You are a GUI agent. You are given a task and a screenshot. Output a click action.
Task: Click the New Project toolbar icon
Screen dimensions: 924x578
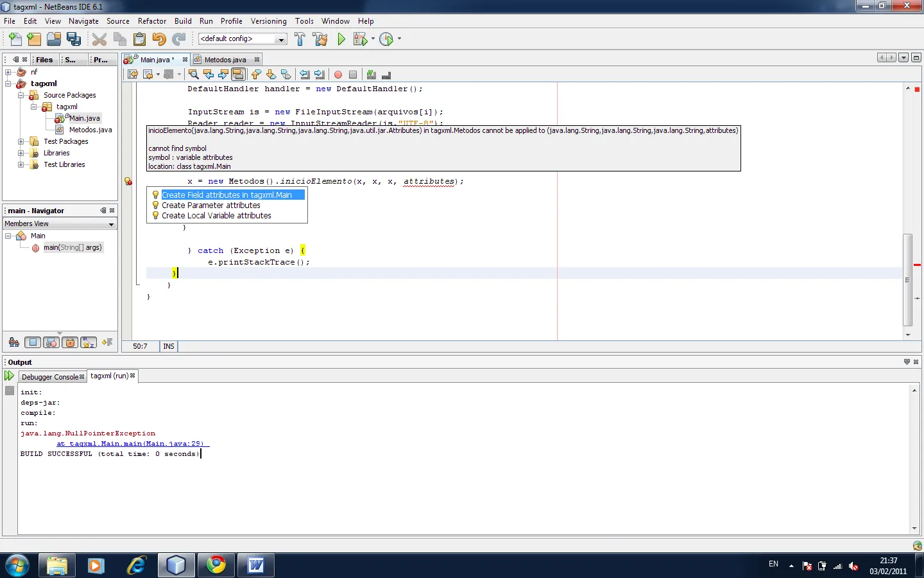pyautogui.click(x=34, y=39)
